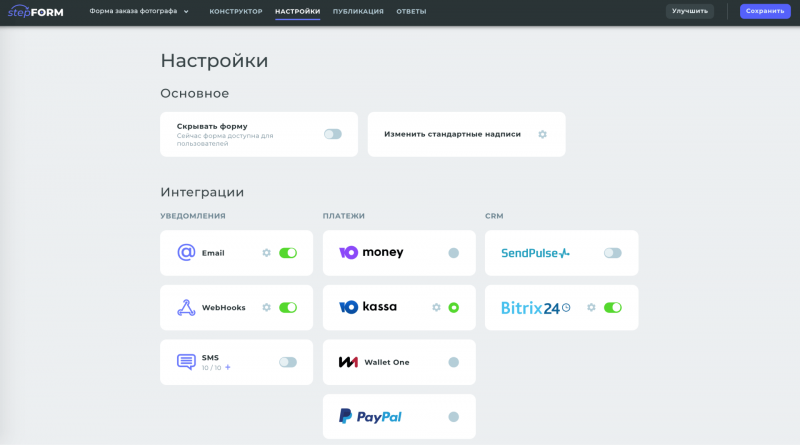
Task: Click the Сохранить button
Action: point(765,11)
